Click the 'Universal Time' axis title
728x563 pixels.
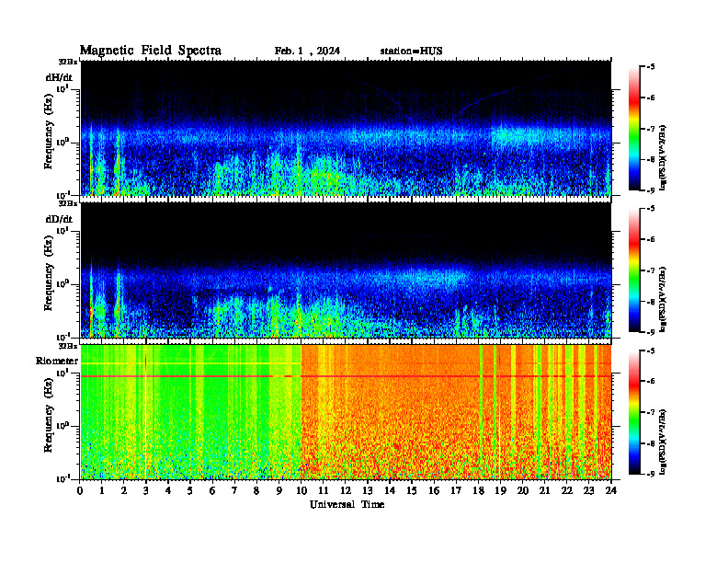(347, 504)
